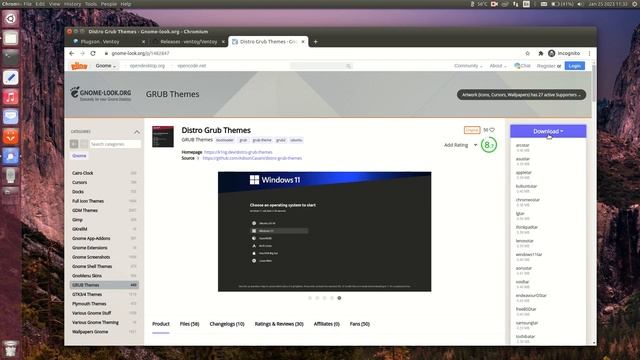The height and width of the screenshot is (360, 640).
Task: Go back using the browser back arrow
Action: (72, 53)
